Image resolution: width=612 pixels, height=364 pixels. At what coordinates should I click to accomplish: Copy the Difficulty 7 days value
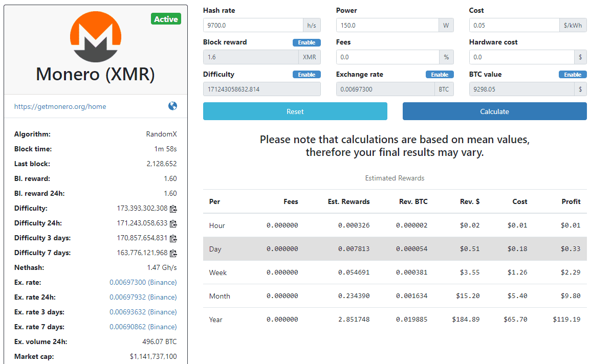173,253
